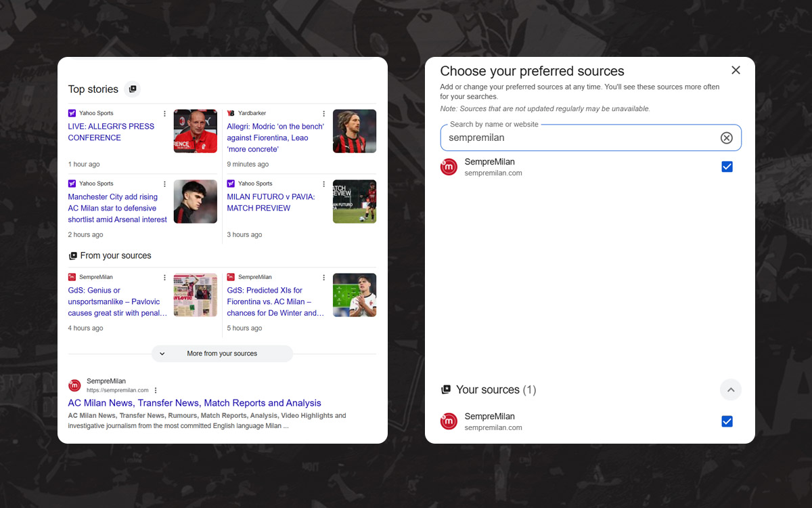Click the Yahoo Sports icon on MILAN FUTURO story

(231, 184)
